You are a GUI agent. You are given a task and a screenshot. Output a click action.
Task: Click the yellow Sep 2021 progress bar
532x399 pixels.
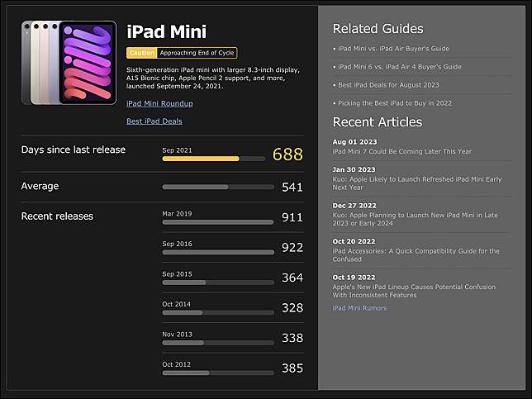click(x=214, y=159)
